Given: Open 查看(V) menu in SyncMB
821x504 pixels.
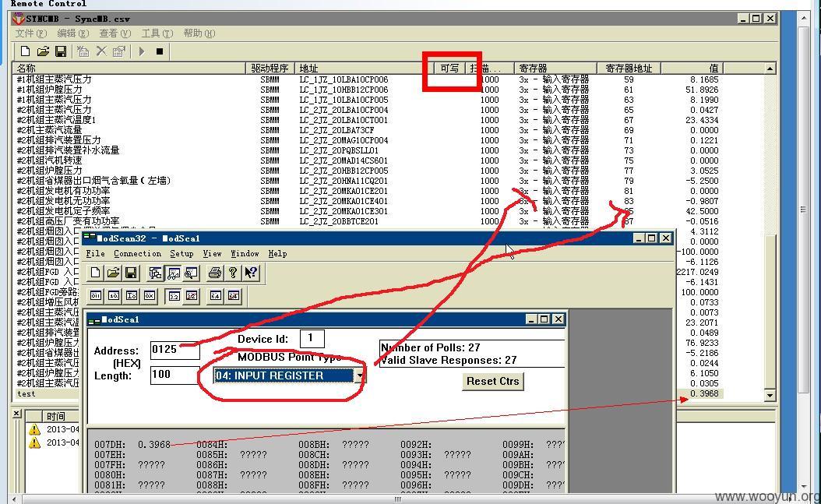Looking at the screenshot, I should click(115, 33).
